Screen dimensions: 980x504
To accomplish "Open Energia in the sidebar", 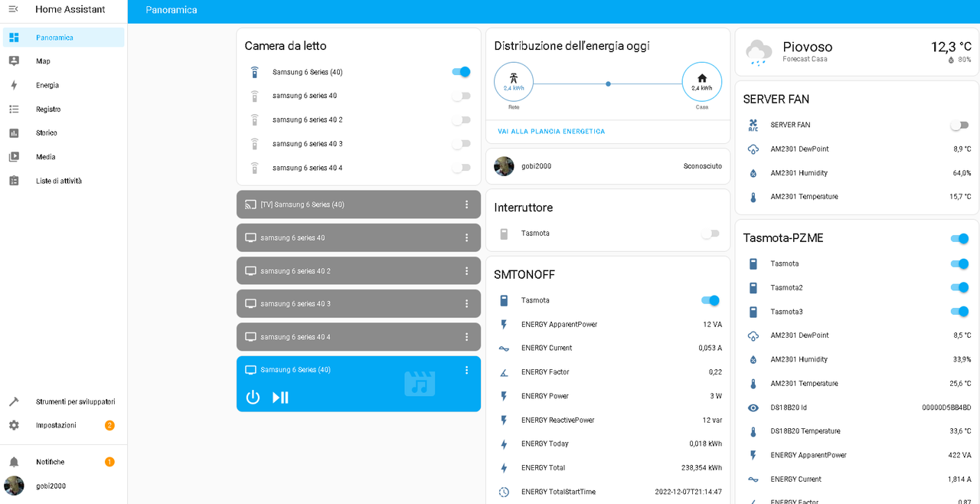I will (64, 85).
